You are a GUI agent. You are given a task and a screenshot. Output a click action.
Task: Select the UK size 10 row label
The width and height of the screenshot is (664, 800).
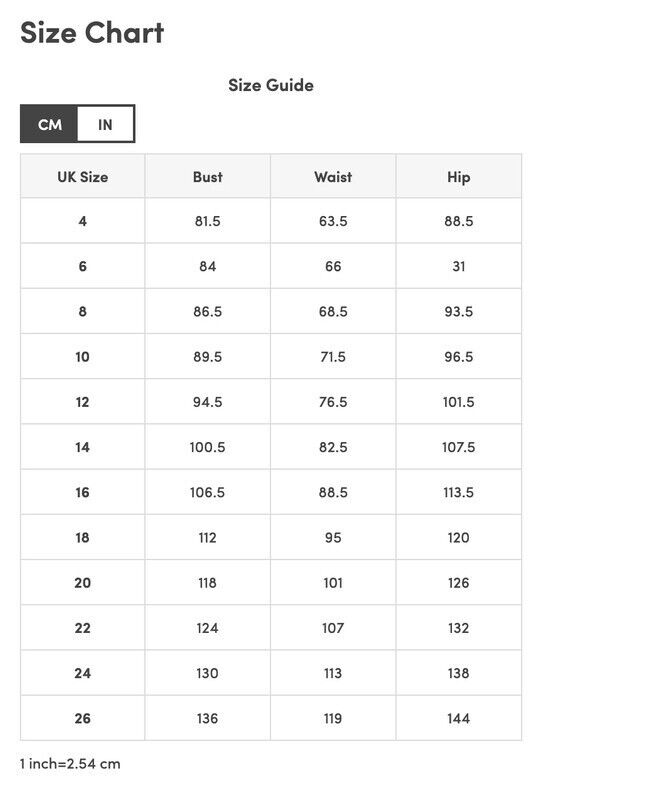pos(82,357)
